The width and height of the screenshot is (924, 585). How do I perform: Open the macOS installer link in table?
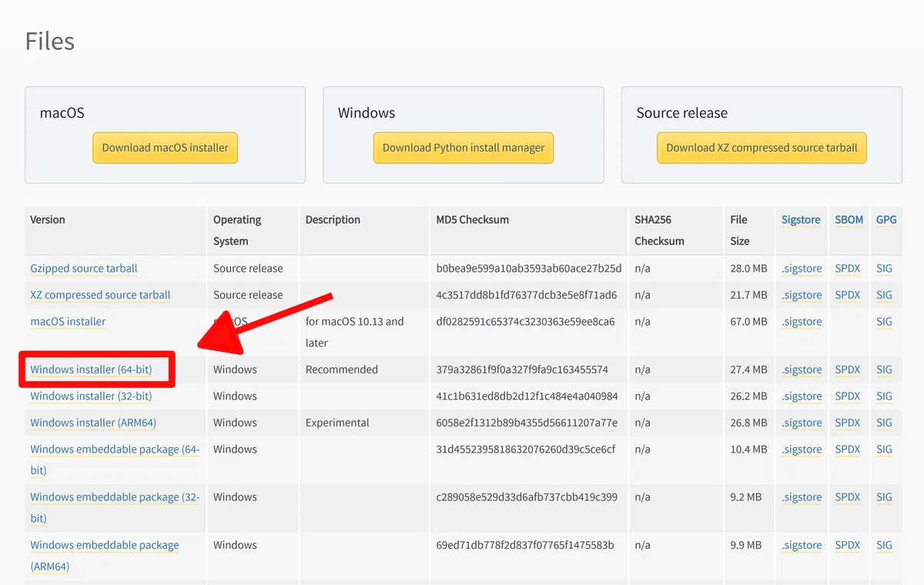click(68, 322)
